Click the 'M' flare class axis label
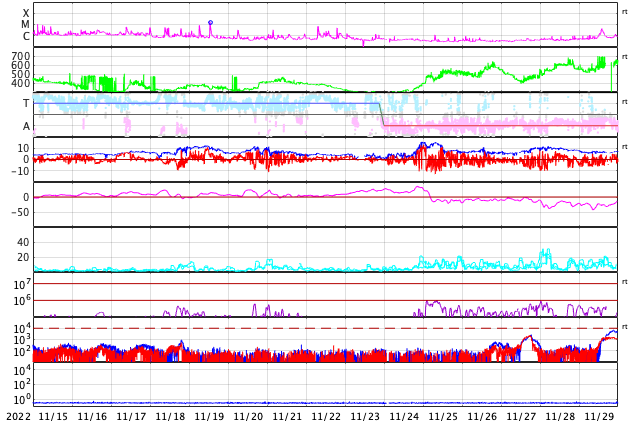 [x=25, y=25]
